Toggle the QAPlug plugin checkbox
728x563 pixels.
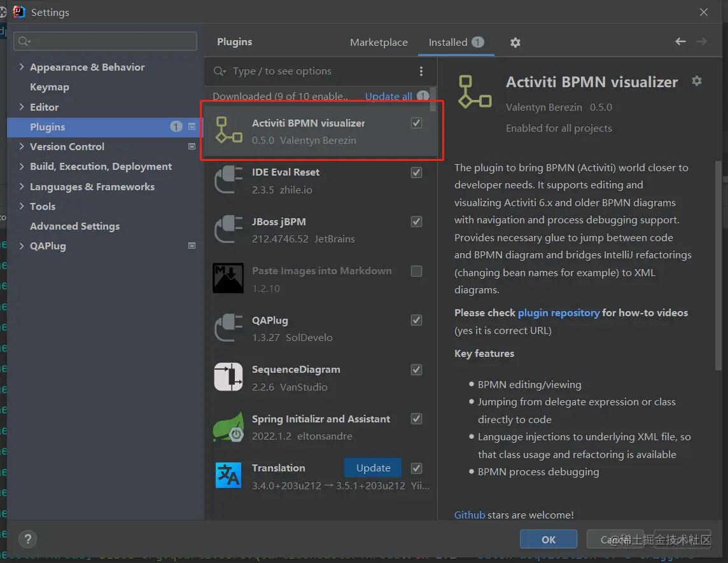[x=416, y=320]
